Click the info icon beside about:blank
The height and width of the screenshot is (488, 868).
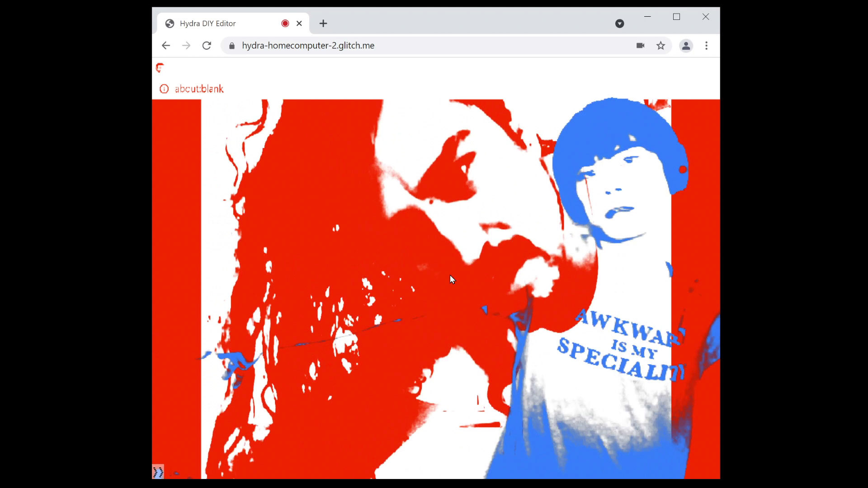click(164, 89)
